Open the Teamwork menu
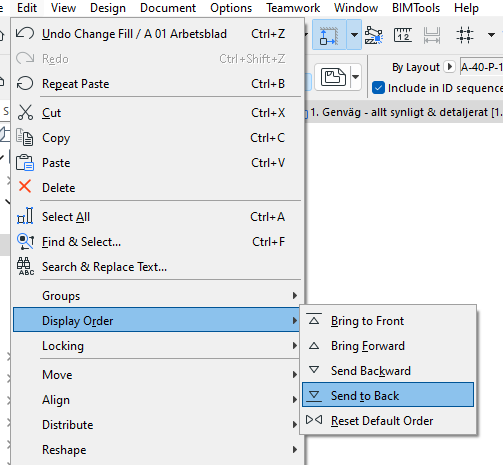 click(293, 8)
